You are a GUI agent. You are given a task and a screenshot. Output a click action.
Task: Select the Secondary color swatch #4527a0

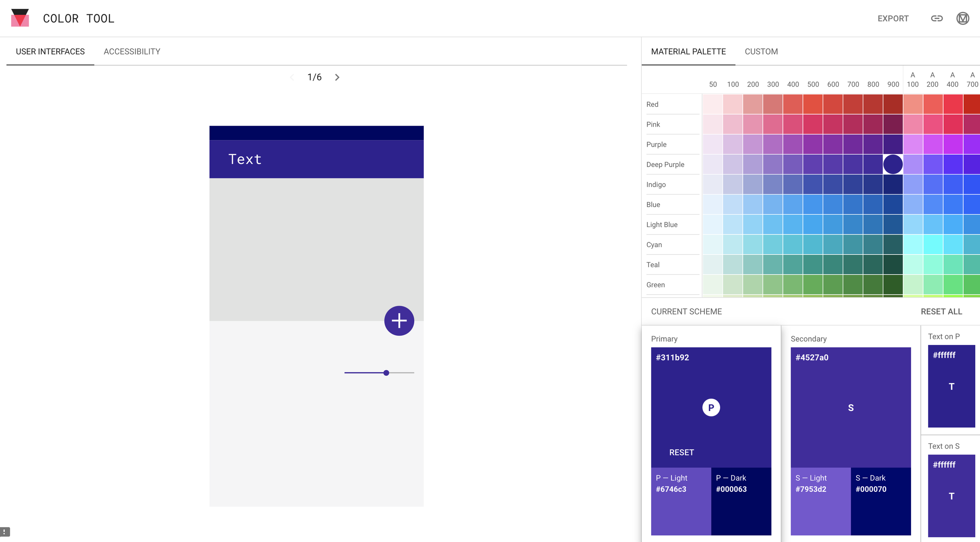pyautogui.click(x=850, y=407)
